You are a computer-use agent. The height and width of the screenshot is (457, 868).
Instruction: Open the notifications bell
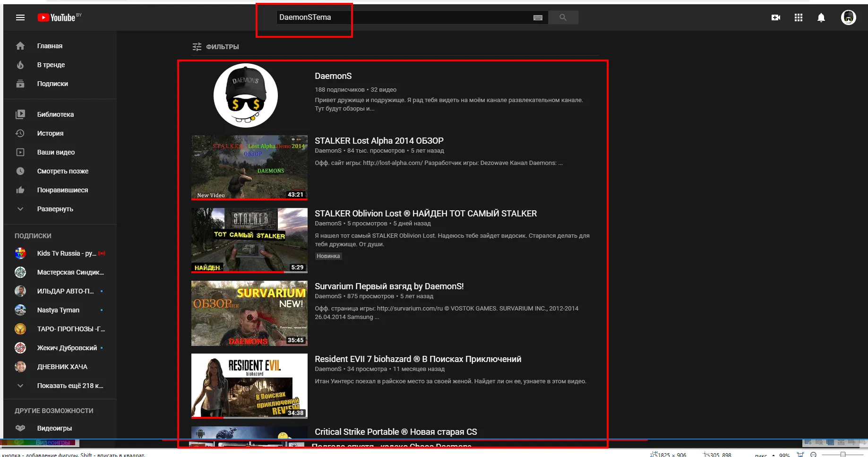821,17
